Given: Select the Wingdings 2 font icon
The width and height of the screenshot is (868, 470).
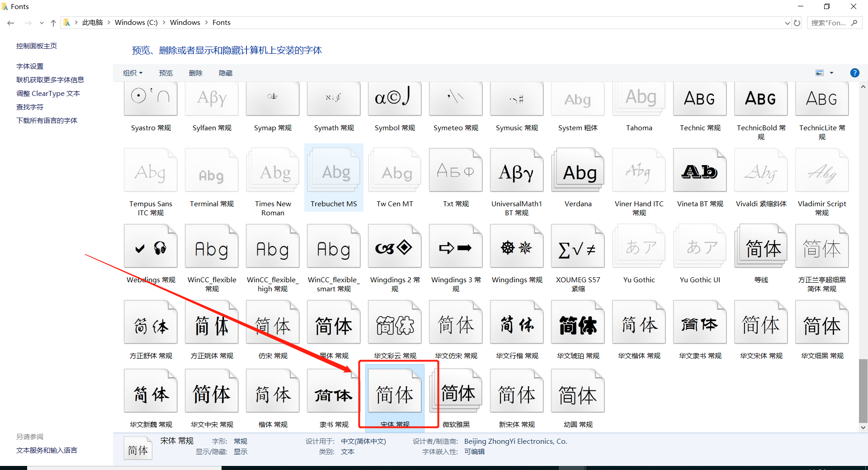Looking at the screenshot, I should point(395,246).
